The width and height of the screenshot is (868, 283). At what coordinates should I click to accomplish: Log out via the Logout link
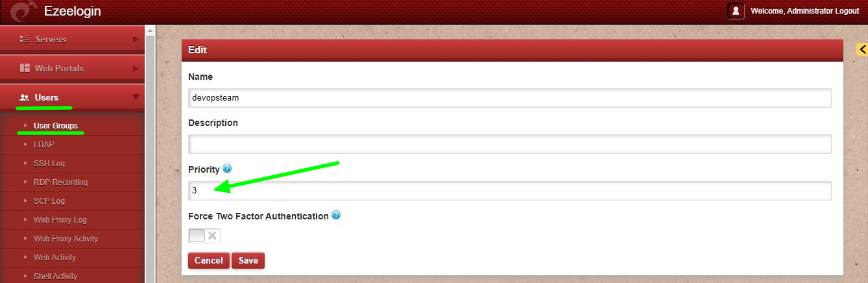[844, 11]
